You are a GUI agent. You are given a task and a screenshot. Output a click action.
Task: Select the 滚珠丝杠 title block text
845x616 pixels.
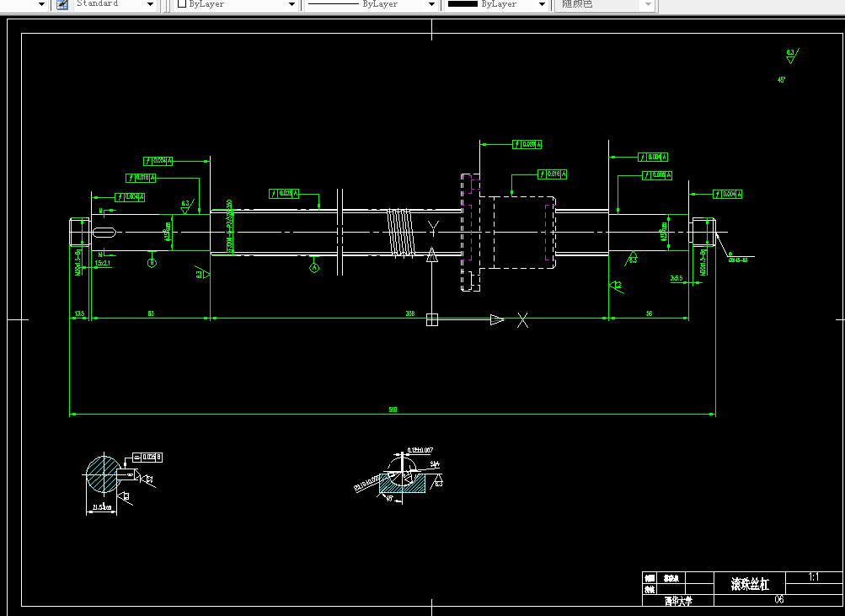point(750,584)
